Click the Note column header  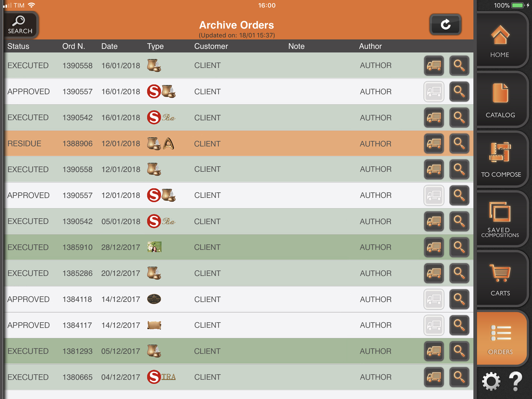(296, 46)
